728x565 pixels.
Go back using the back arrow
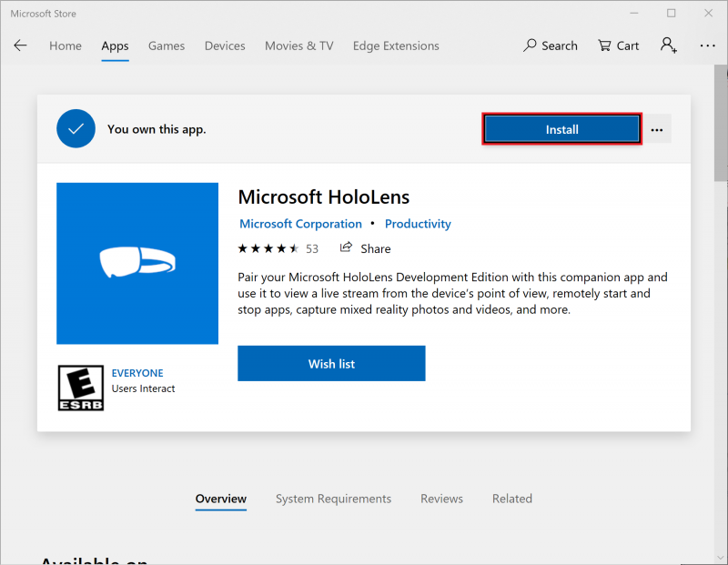point(20,45)
